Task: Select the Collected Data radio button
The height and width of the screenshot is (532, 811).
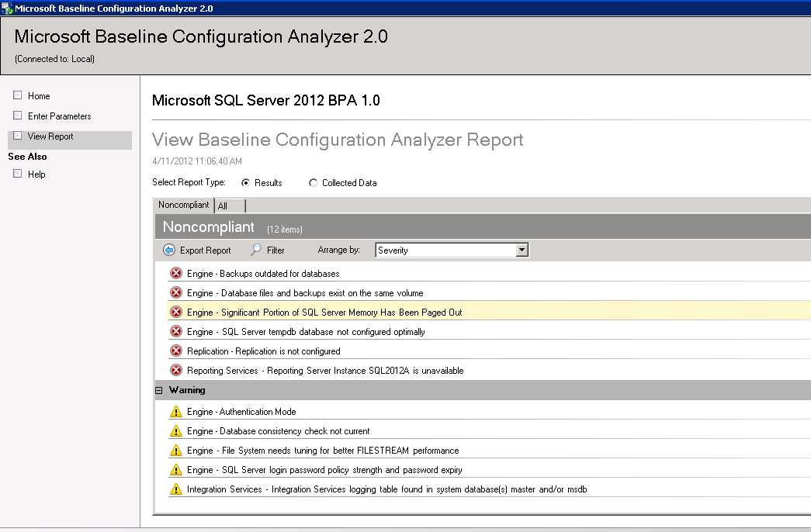Action: [x=314, y=183]
